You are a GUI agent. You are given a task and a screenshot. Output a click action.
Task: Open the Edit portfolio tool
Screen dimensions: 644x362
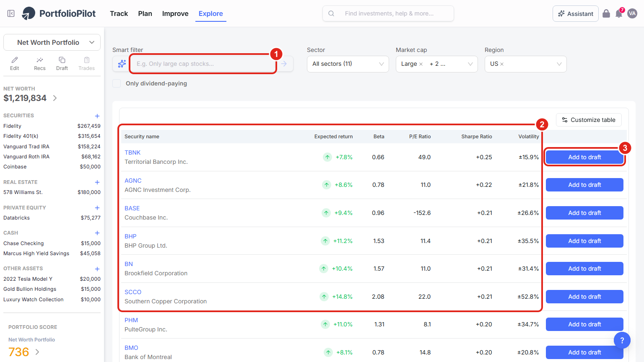(x=15, y=64)
